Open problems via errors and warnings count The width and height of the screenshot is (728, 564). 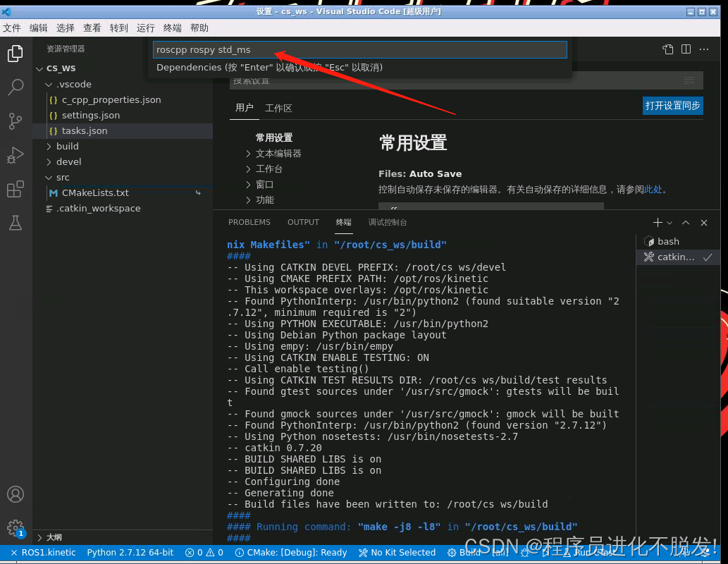coord(204,553)
